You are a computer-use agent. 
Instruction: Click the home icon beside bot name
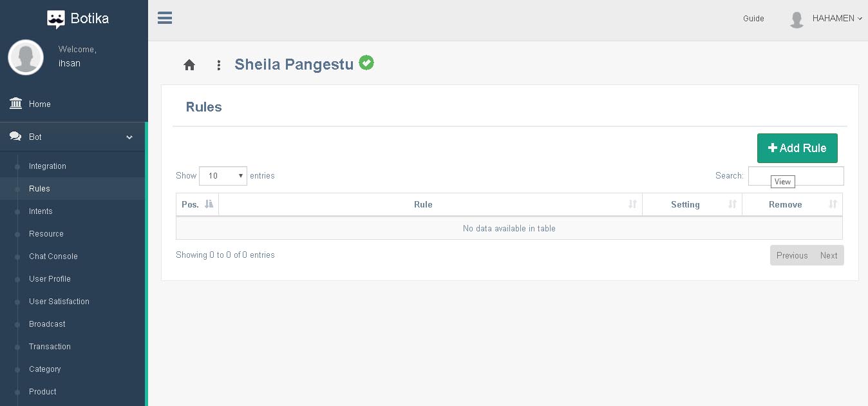(x=189, y=65)
